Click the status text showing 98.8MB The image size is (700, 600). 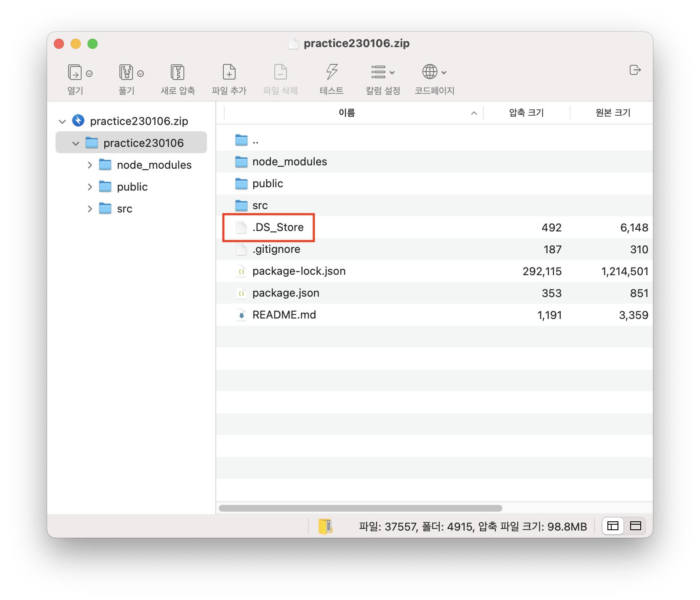pos(473,526)
